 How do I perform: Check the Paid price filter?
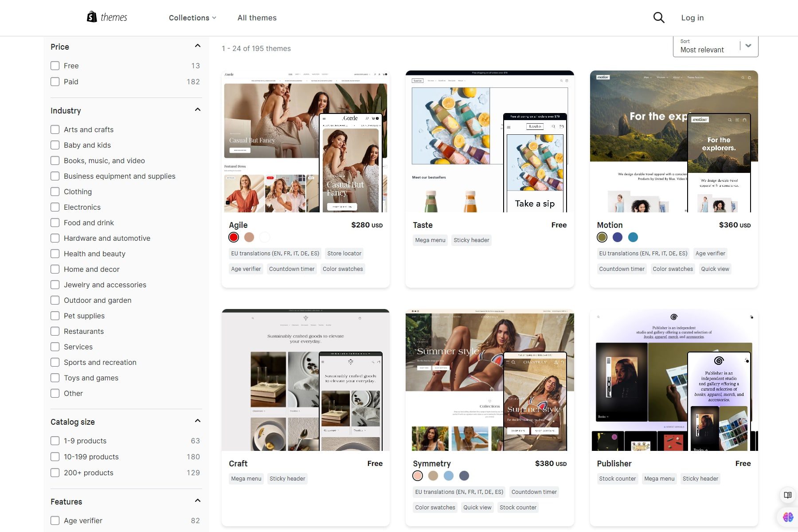[x=55, y=82]
